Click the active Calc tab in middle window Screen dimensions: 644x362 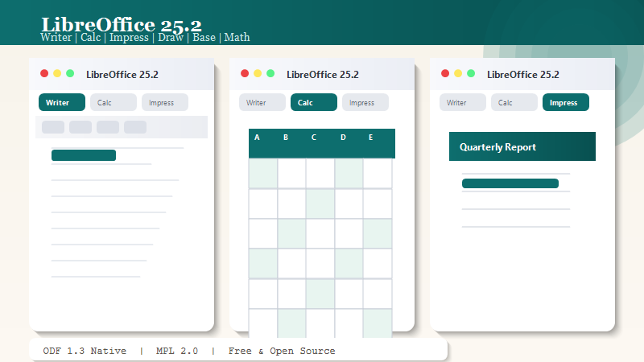pyautogui.click(x=314, y=102)
